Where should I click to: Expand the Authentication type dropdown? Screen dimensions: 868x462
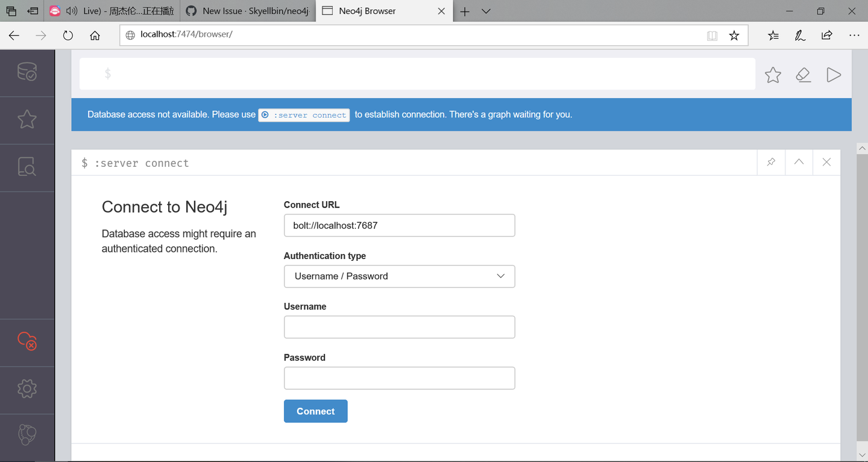(x=399, y=276)
